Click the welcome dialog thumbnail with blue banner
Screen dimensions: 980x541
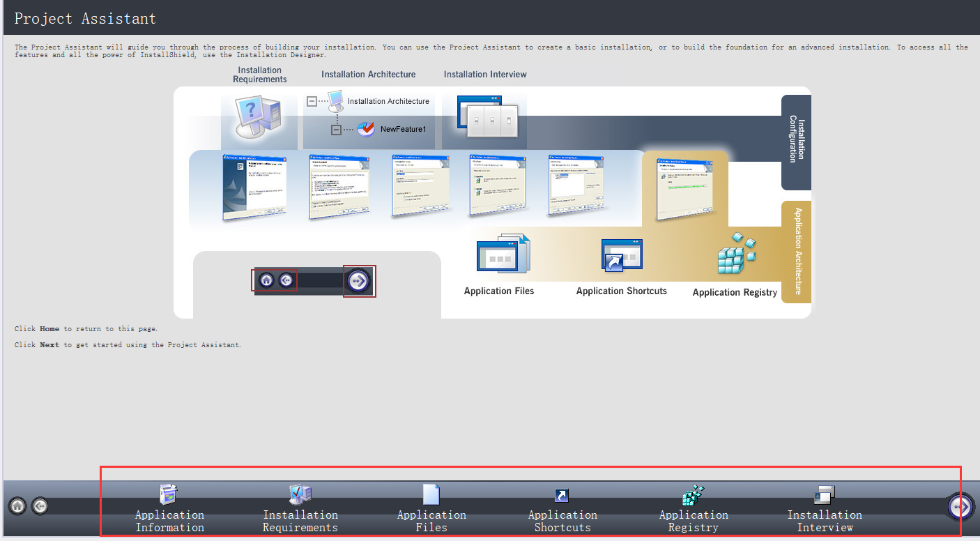point(254,188)
